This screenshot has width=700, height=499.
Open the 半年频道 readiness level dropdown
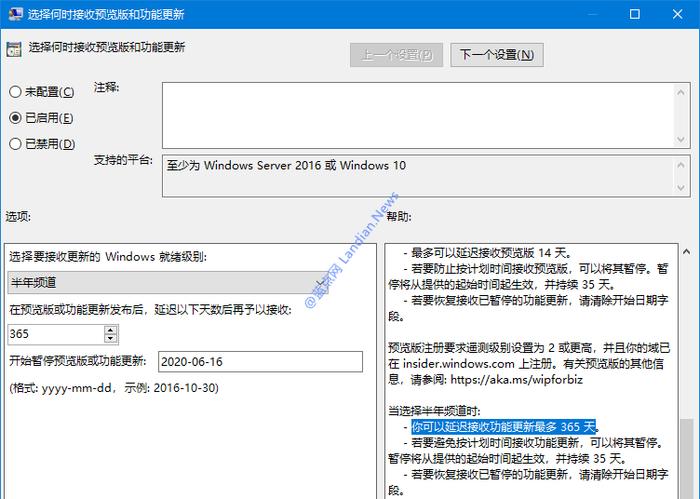[x=167, y=283]
